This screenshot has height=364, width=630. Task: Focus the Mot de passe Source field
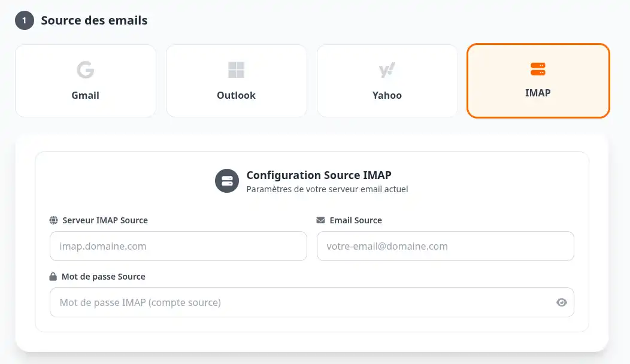click(x=312, y=302)
